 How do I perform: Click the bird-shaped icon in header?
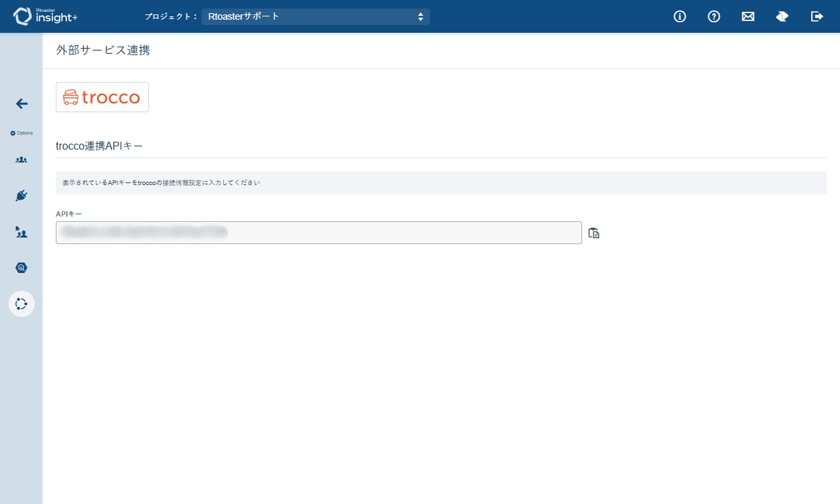tap(782, 16)
